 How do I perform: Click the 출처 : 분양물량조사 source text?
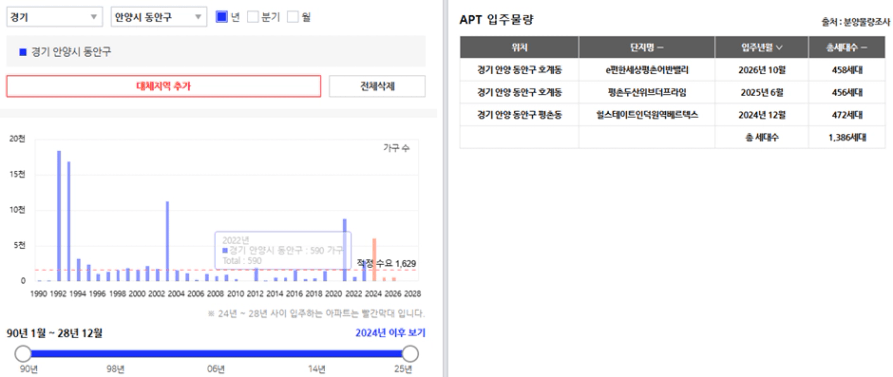point(855,22)
